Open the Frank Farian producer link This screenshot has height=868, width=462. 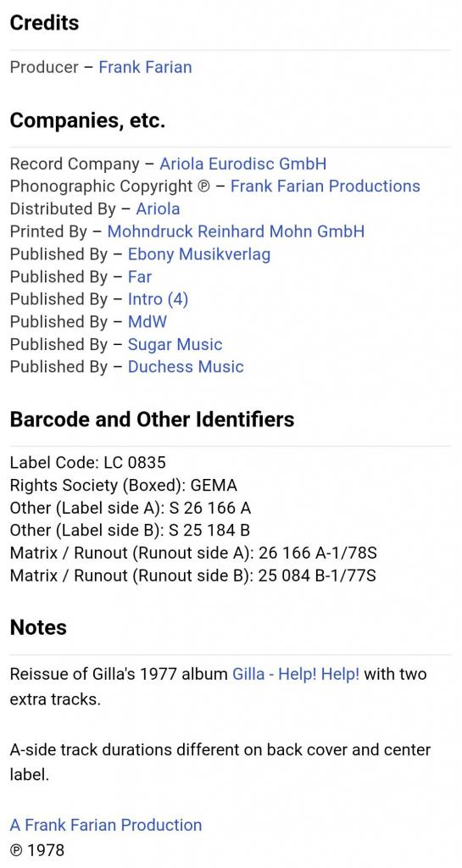(x=146, y=67)
